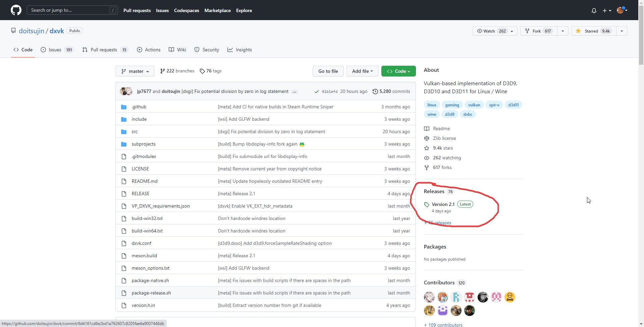This screenshot has width=644, height=327.
Task: Expand the commit message ellipsis
Action: click(x=294, y=92)
